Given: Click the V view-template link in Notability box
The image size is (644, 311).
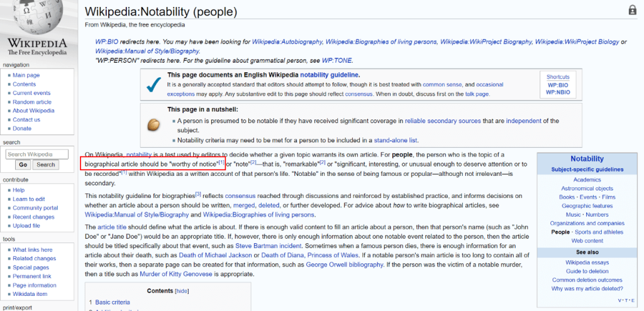Looking at the screenshot, I should pos(619,300).
